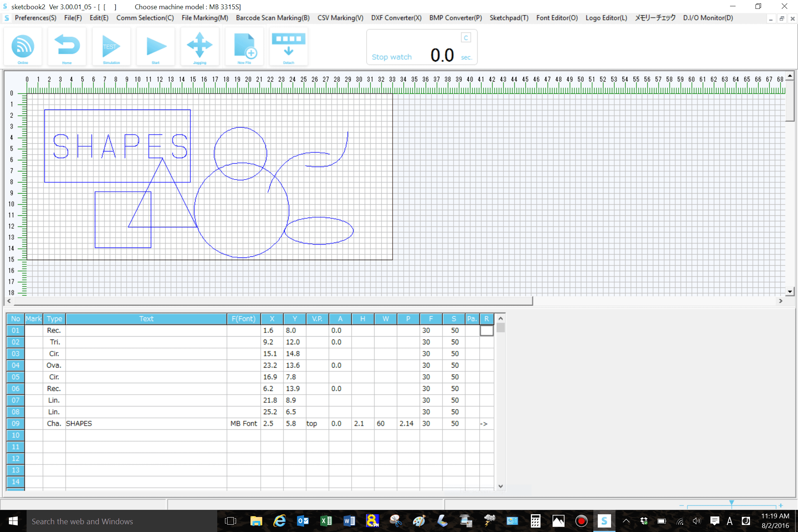Click sketchbook2 taskbar icon
This screenshot has width=798, height=532.
(604, 521)
